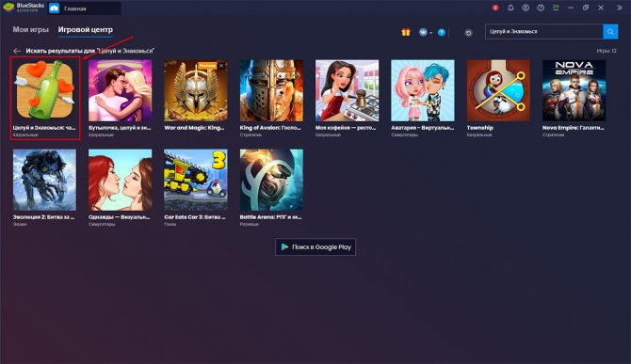
Task: Expand the side panel with double chevron
Action: tap(620, 8)
